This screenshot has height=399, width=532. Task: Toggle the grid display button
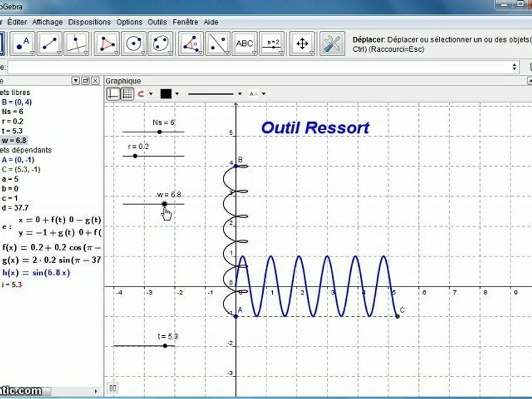(x=127, y=94)
